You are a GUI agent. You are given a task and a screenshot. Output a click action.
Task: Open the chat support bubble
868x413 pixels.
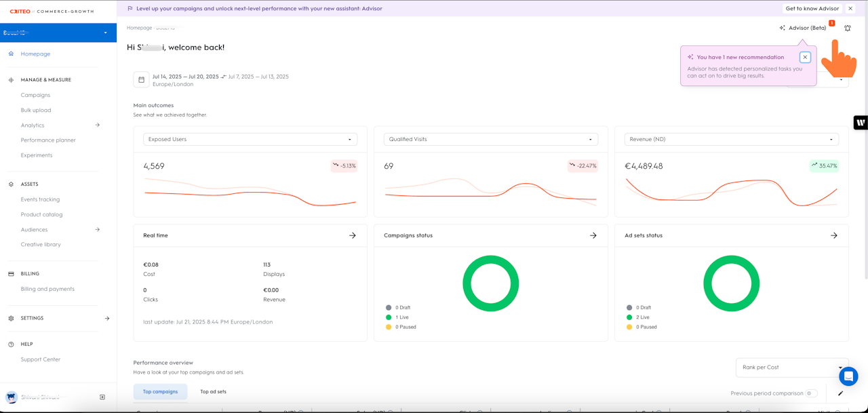tap(848, 376)
